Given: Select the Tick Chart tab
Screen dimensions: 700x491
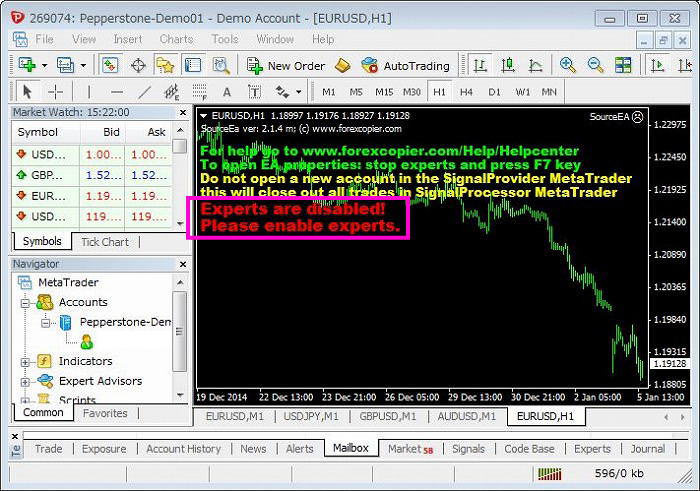Looking at the screenshot, I should click(104, 241).
